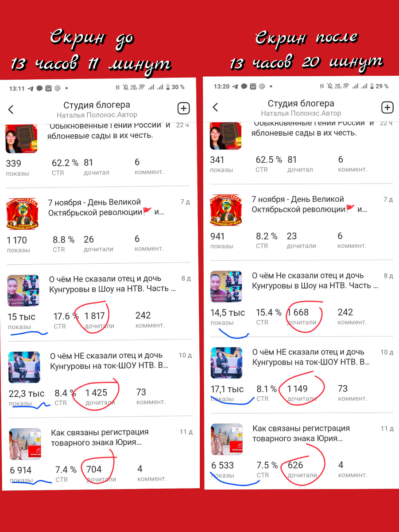Tap Telegram notification icon beside 13:11 clock
The width and height of the screenshot is (399, 532).
tap(31, 88)
